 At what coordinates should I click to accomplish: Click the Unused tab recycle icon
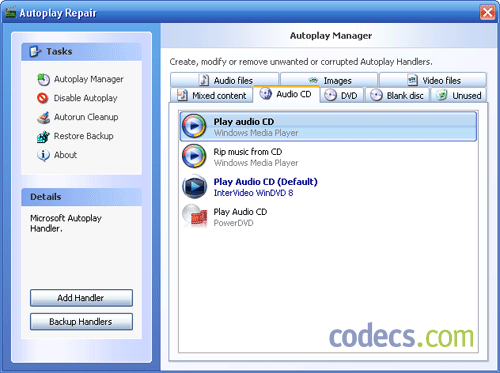pos(442,96)
